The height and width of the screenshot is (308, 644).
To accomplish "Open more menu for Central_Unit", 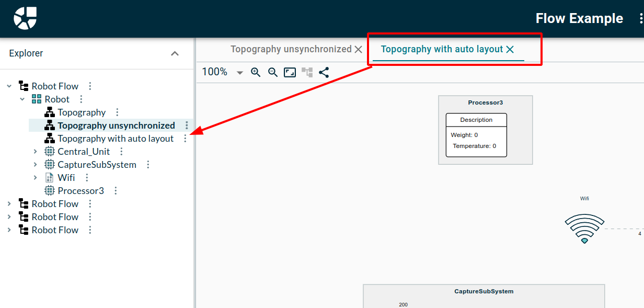I will pos(121,152).
